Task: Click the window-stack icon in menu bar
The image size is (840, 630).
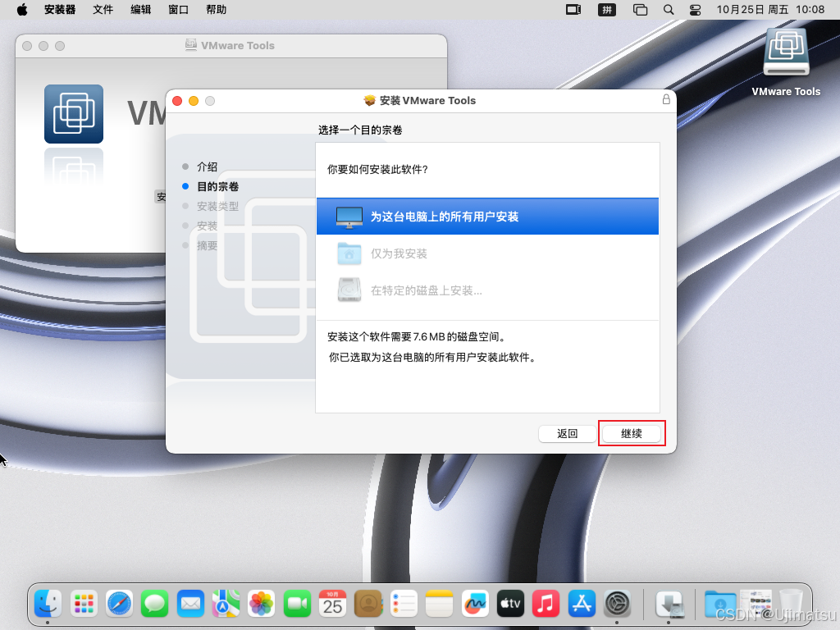Action: point(640,10)
